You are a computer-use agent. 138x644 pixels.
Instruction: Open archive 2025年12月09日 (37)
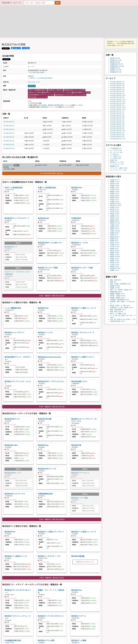pyautogui.click(x=117, y=82)
